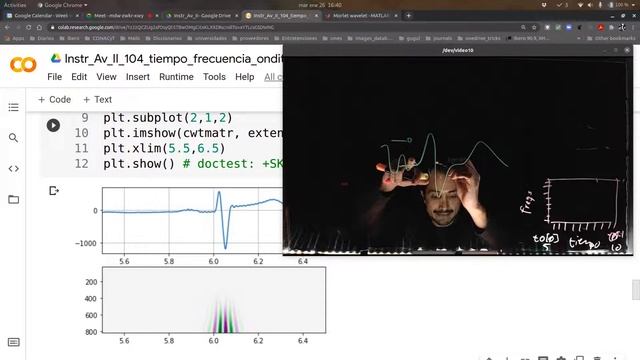Click the page scrollbar thumb on the right

point(636,290)
